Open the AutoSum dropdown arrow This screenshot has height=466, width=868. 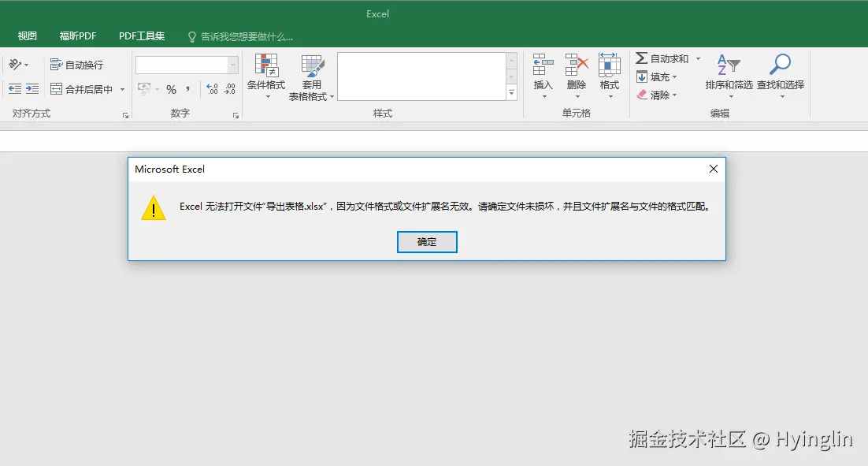[x=698, y=58]
